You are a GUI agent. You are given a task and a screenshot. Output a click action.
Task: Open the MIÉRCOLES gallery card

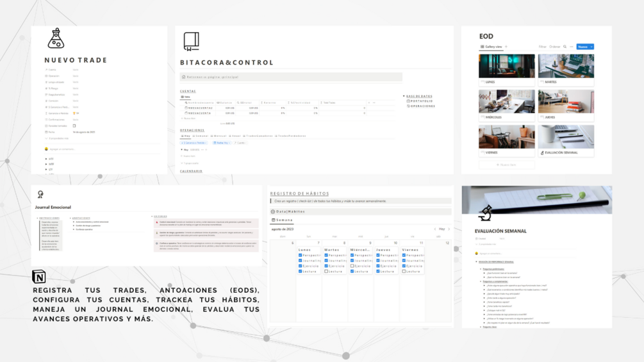(506, 105)
